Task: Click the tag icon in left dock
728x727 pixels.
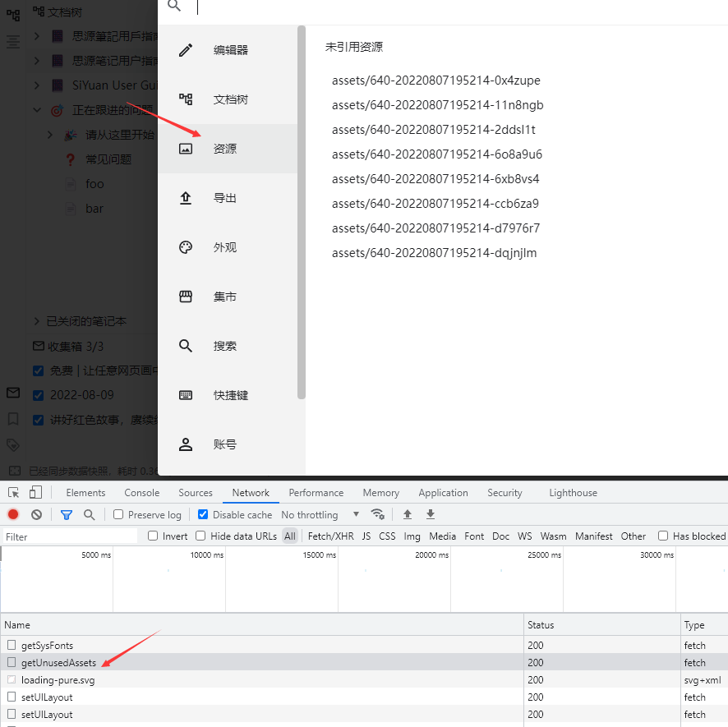Action: [x=13, y=444]
